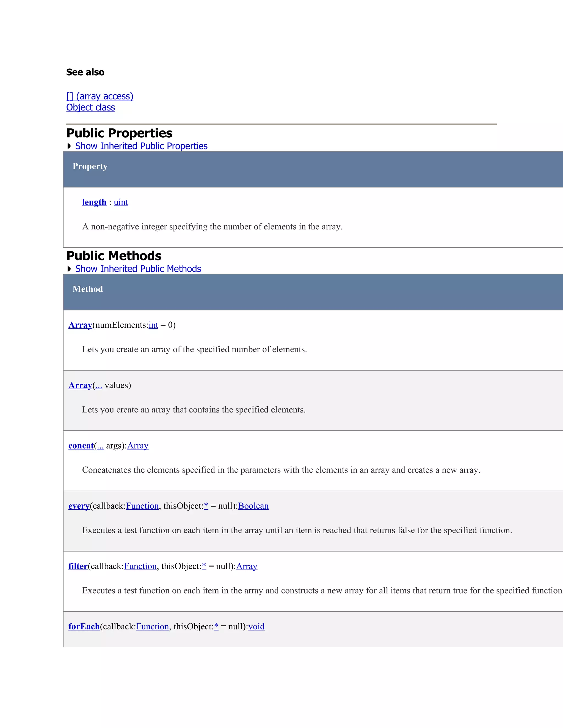563x728 pixels.
Task: Expand Show Inherited Public Methods triangle
Action: pos(69,269)
